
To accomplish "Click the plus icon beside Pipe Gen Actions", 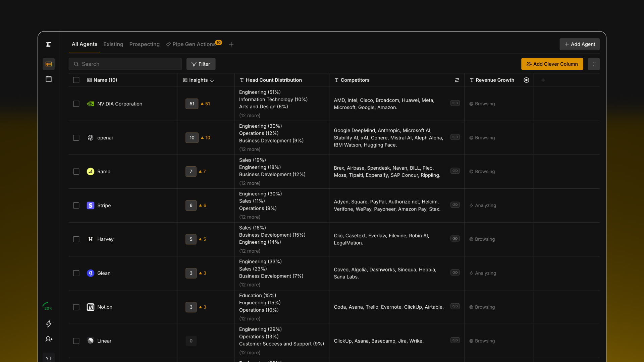I will [231, 44].
